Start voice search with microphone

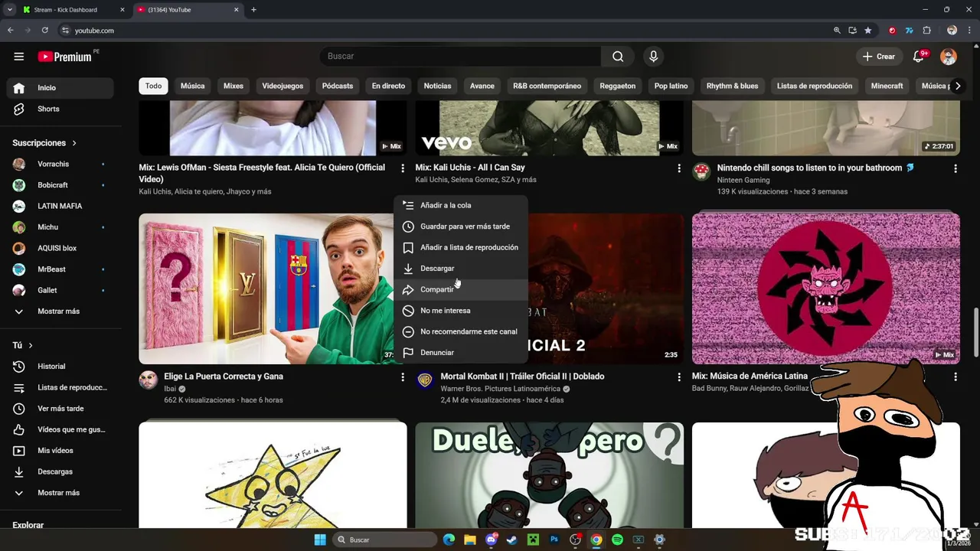(653, 57)
